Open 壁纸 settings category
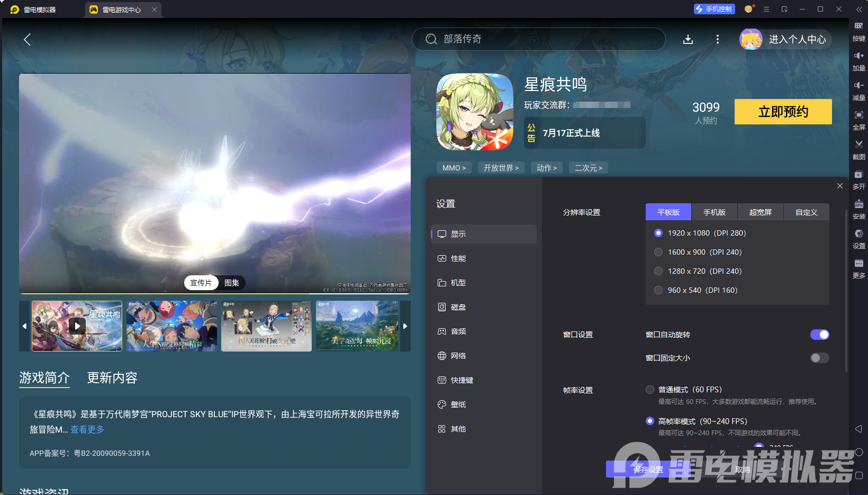Screen dimensions: 868x495 (484, 404)
